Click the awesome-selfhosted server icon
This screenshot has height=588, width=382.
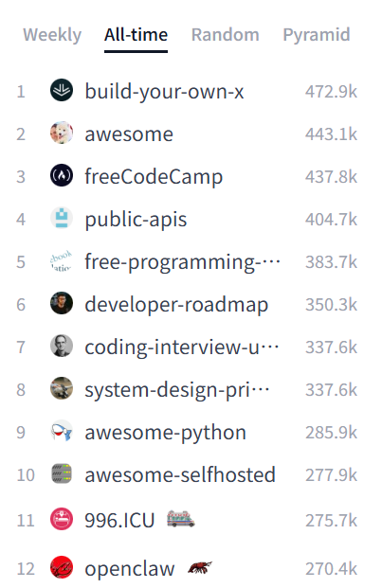[62, 473]
